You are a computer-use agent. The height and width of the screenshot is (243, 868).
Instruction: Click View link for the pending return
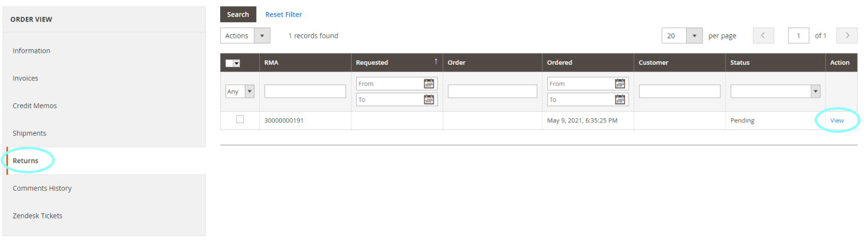(837, 121)
